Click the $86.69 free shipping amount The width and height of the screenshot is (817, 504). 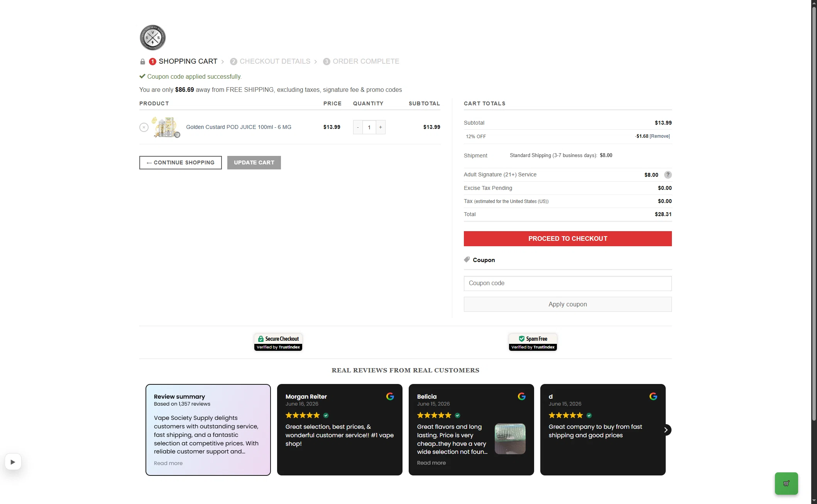pos(184,90)
